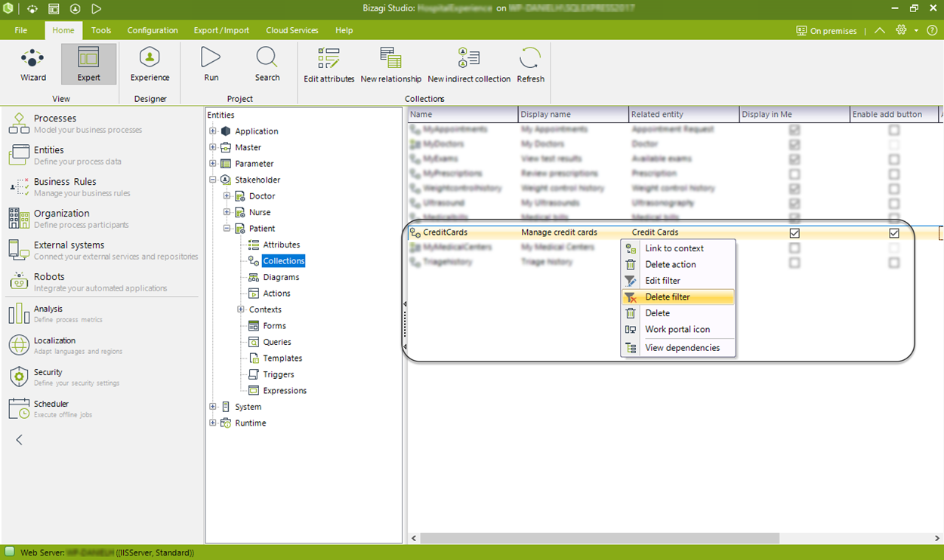
Task: Choose Link to context from the menu
Action: click(678, 248)
